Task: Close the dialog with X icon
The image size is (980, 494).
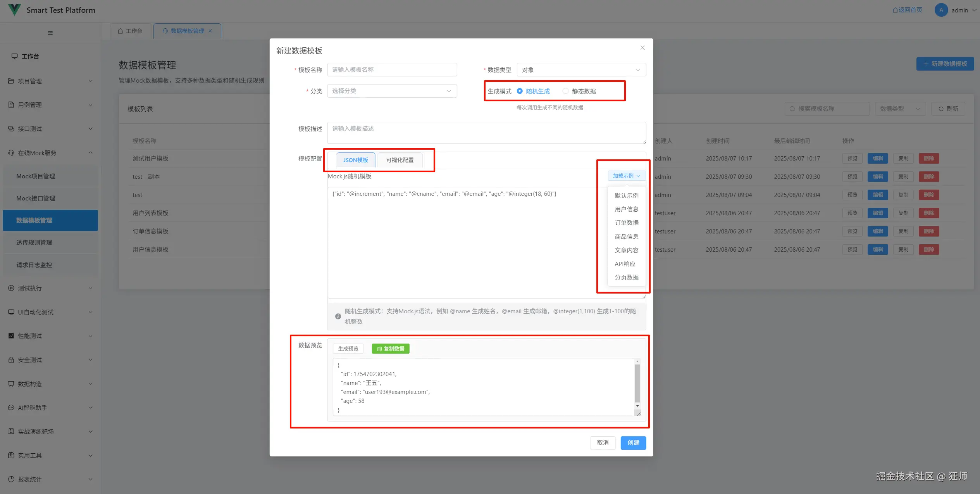Action: click(642, 48)
